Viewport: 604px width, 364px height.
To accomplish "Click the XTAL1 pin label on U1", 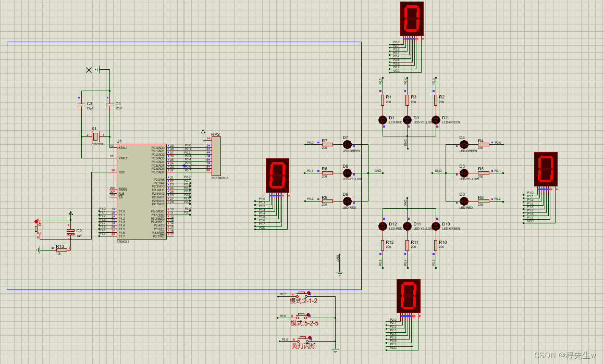I will (124, 148).
